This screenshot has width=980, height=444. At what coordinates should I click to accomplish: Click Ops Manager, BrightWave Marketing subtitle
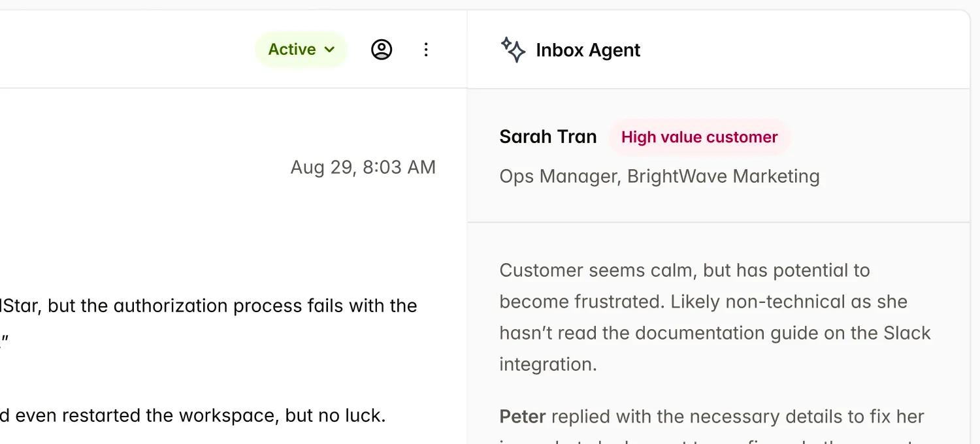(x=659, y=176)
